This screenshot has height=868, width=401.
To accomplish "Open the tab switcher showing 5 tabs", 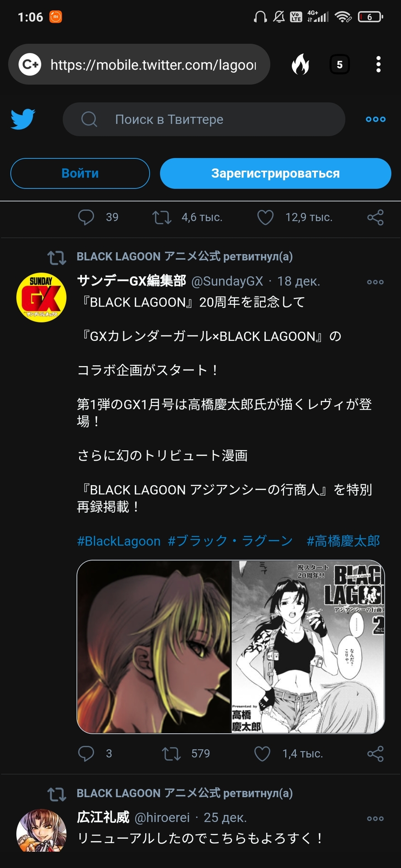I will (x=339, y=65).
